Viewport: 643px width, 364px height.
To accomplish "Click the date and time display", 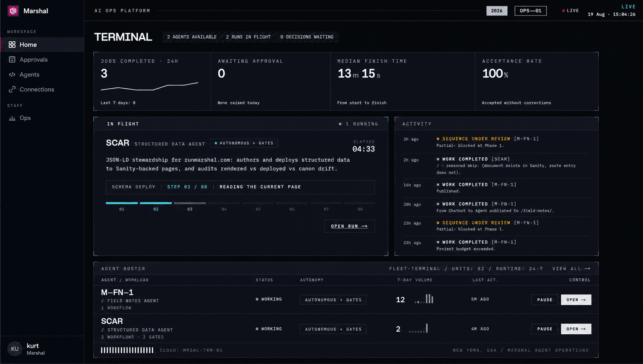I will (611, 14).
